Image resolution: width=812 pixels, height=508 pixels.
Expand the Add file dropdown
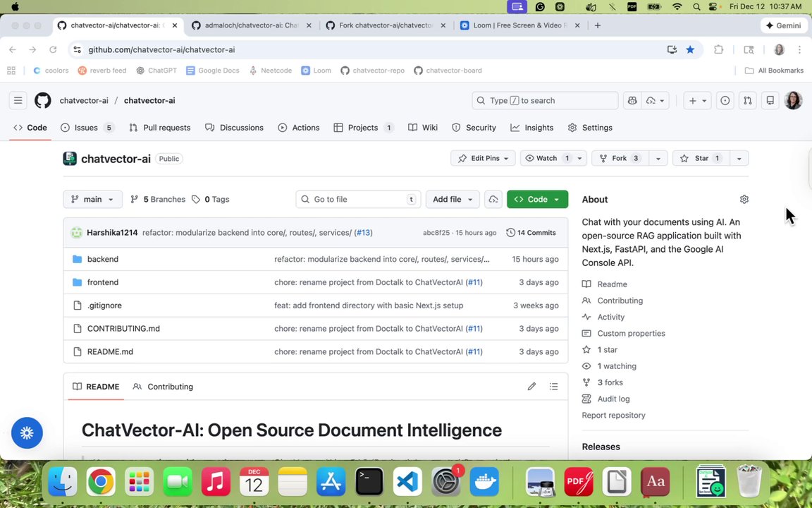click(453, 200)
